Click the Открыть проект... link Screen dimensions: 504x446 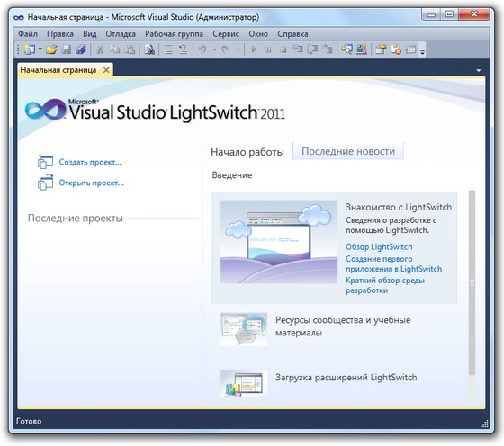pyautogui.click(x=91, y=183)
